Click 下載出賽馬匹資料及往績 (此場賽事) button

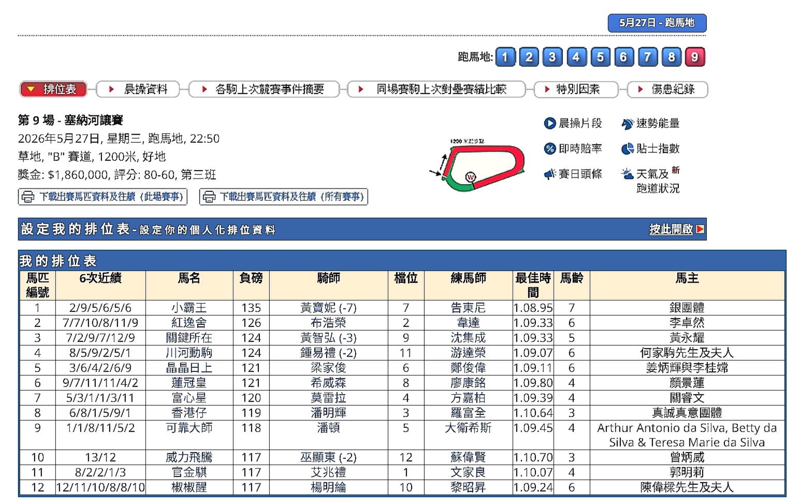[x=103, y=197]
